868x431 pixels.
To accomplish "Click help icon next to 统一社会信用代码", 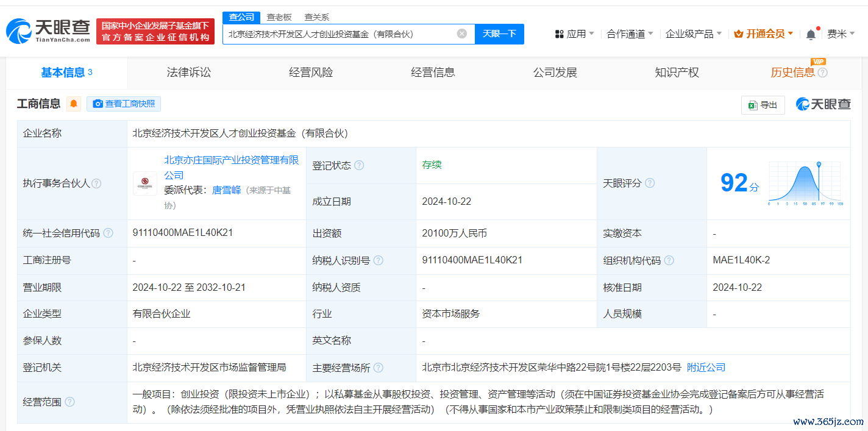I will pyautogui.click(x=108, y=233).
